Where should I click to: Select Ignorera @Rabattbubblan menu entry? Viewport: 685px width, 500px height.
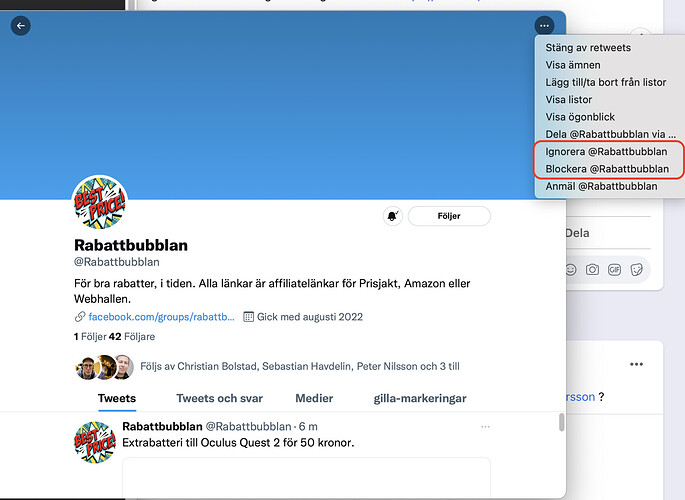click(x=606, y=152)
